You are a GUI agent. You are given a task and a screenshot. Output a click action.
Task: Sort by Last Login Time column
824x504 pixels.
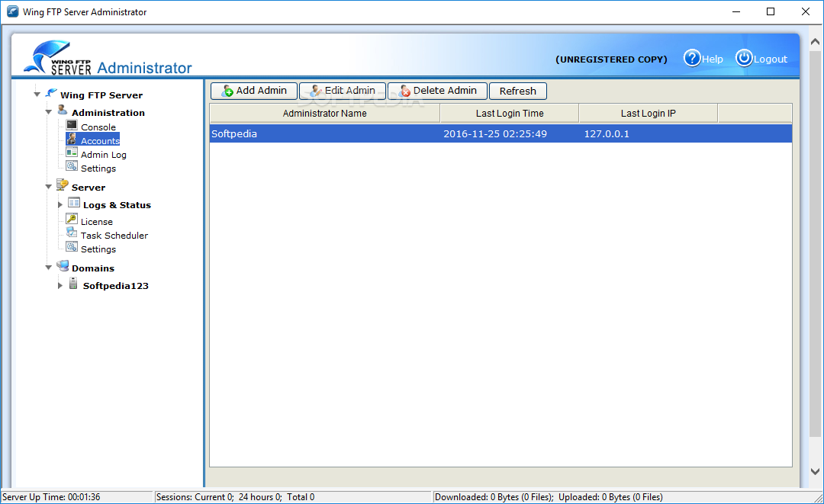pos(510,114)
